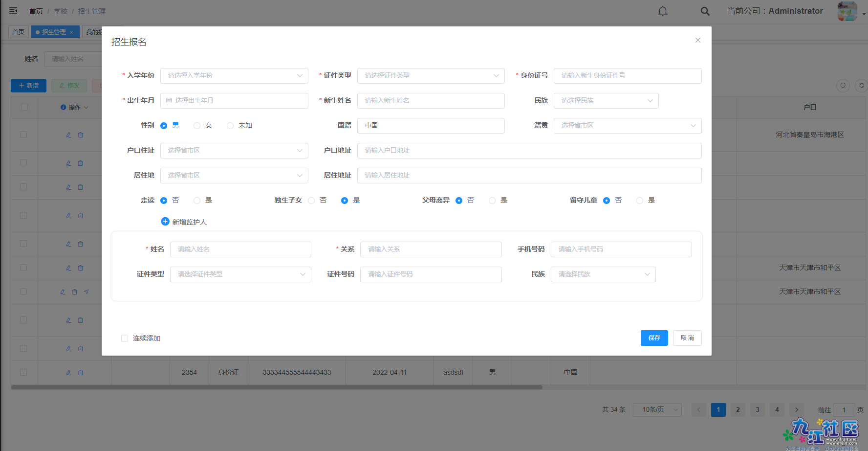Enable the 连续添加 checkbox
This screenshot has width=868, height=451.
point(125,338)
